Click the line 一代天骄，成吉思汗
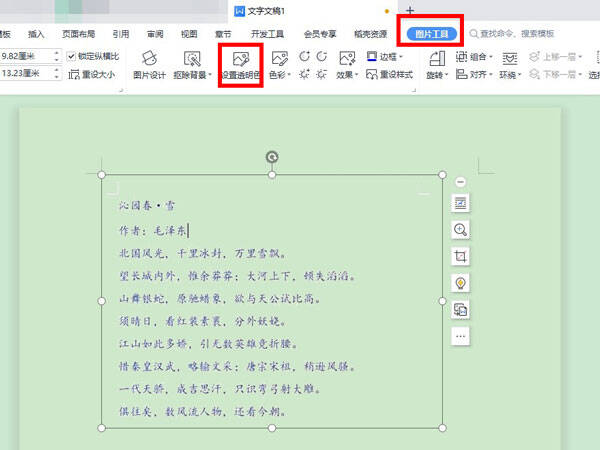 click(170, 389)
